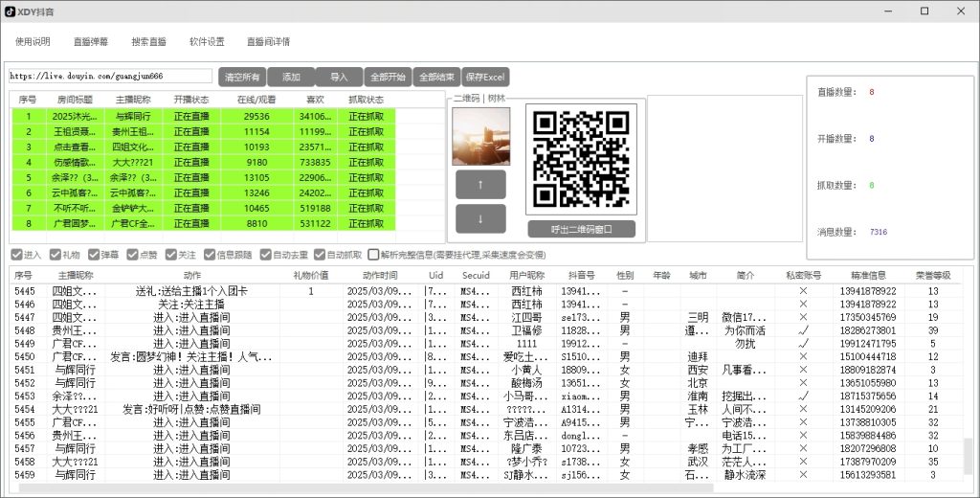Click the 保存Excel button
Screen dimensions: 980x498
[486, 77]
